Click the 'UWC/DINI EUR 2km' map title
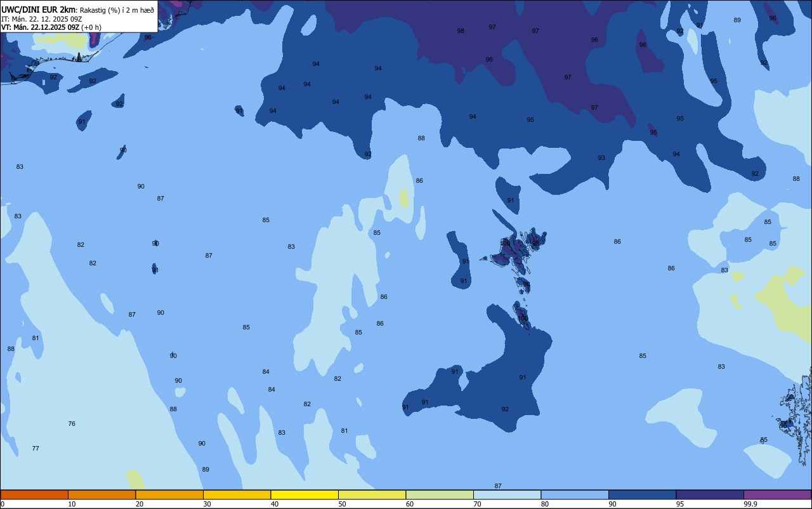The width and height of the screenshot is (812, 509). [39, 10]
